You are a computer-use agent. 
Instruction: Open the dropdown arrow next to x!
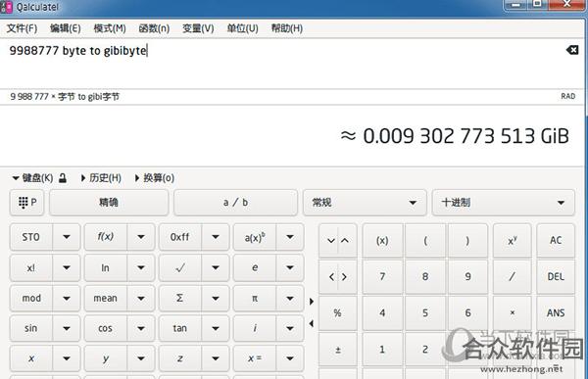[67, 267]
